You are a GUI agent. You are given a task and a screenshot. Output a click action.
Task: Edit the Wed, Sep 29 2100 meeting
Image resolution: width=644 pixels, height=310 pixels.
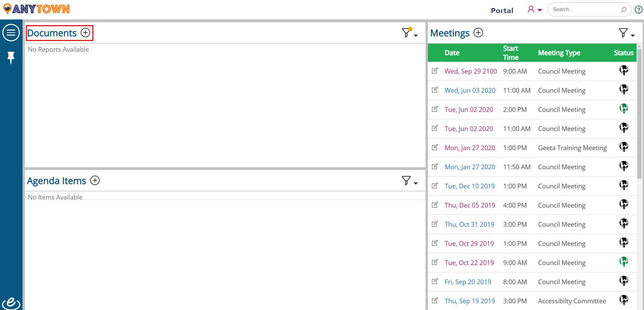pyautogui.click(x=435, y=71)
